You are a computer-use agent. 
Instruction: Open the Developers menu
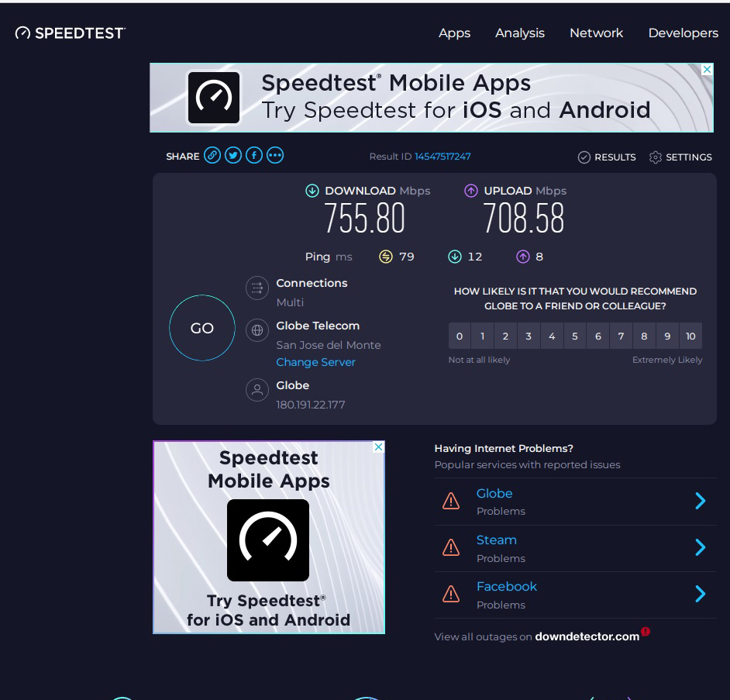[683, 33]
